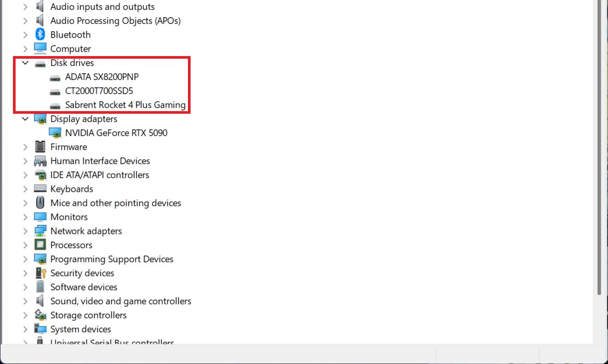This screenshot has width=608, height=364.
Task: Select the NVIDIA GeForce RTX 5090 label
Action: point(116,132)
